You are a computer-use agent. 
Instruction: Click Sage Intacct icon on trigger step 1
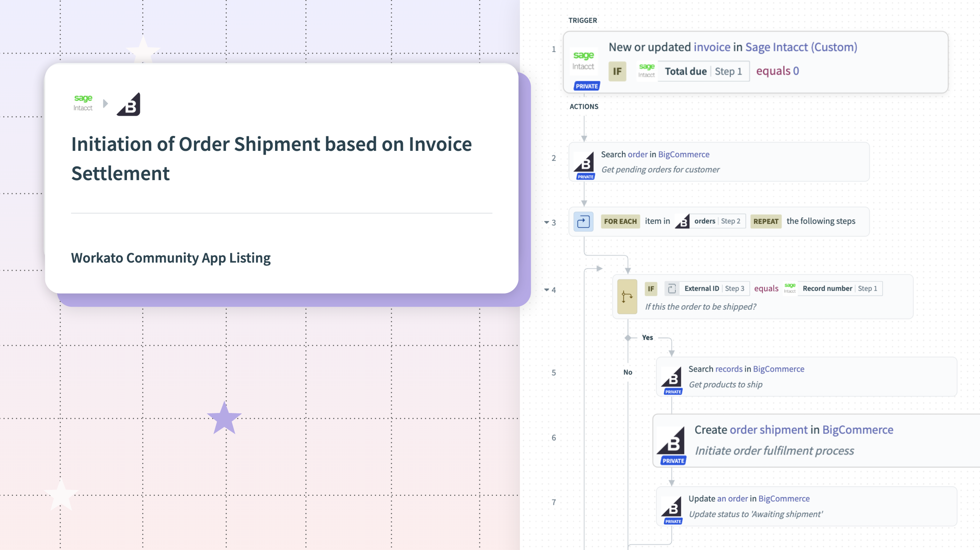point(583,61)
